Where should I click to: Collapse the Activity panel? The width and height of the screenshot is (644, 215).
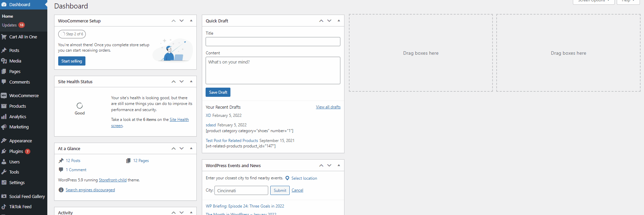pos(191,212)
